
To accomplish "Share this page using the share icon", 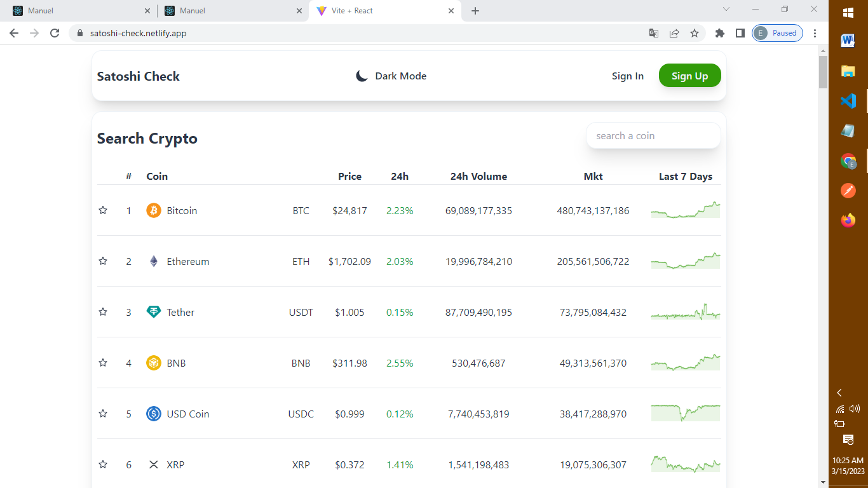I will [674, 33].
